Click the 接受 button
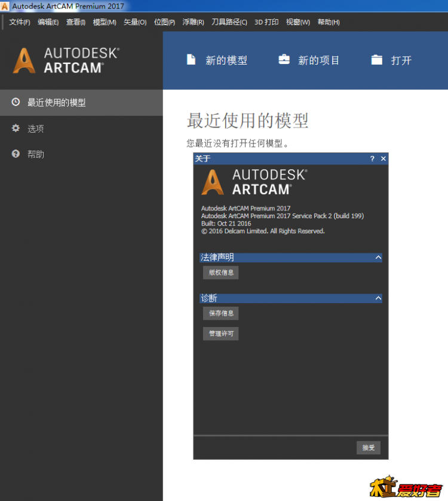 point(368,448)
